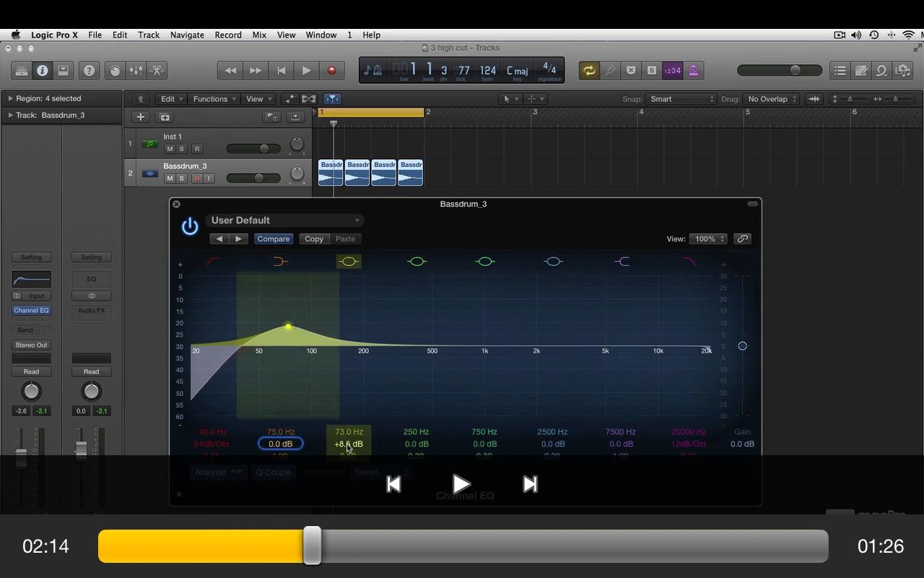Viewport: 924px width, 578px height.
Task: Solo the Inst 1 track
Action: coord(182,149)
